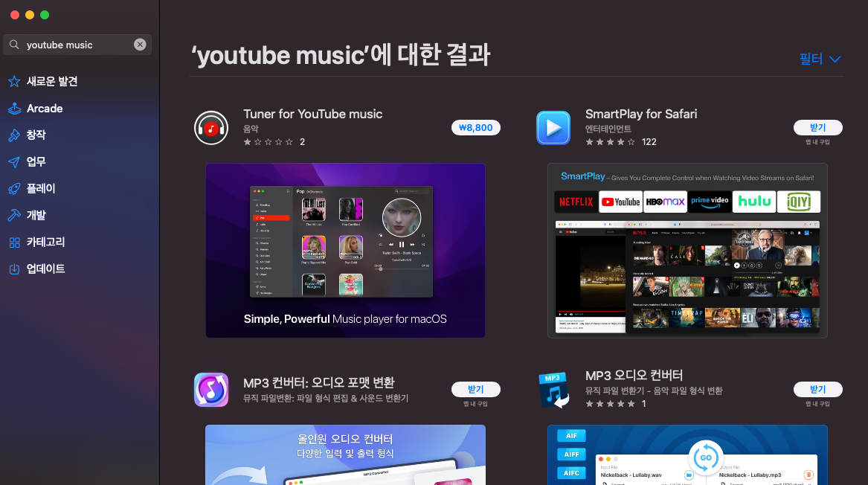Click hulu logo in SmartPlay preview
Image resolution: width=868 pixels, height=485 pixels.
[x=754, y=202]
